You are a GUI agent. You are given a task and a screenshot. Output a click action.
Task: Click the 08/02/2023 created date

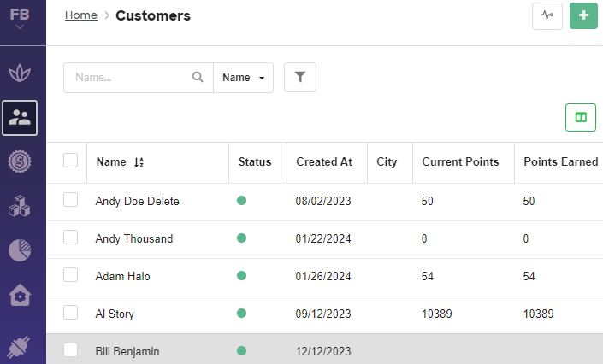click(323, 201)
